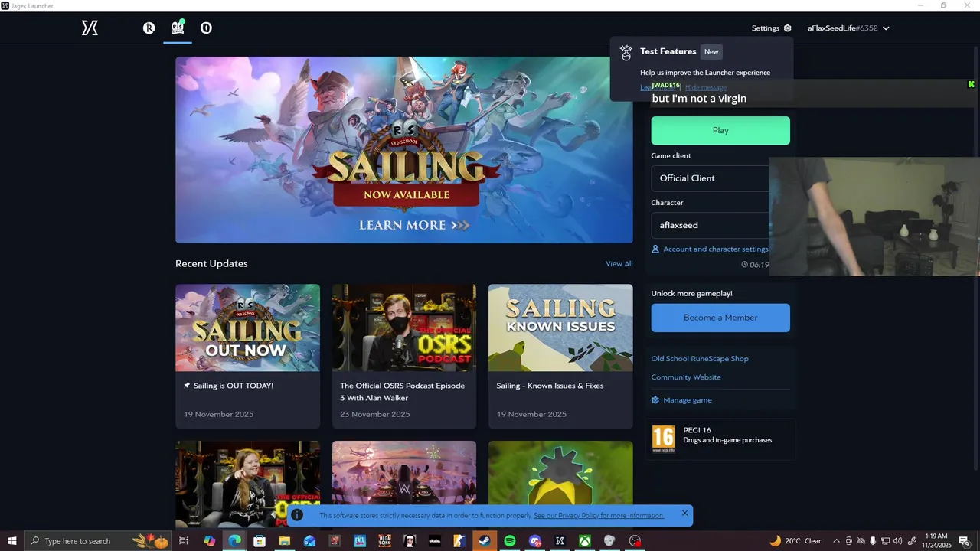Click the clock icon near 06:19
This screenshot has width=980, height=551.
tap(745, 265)
